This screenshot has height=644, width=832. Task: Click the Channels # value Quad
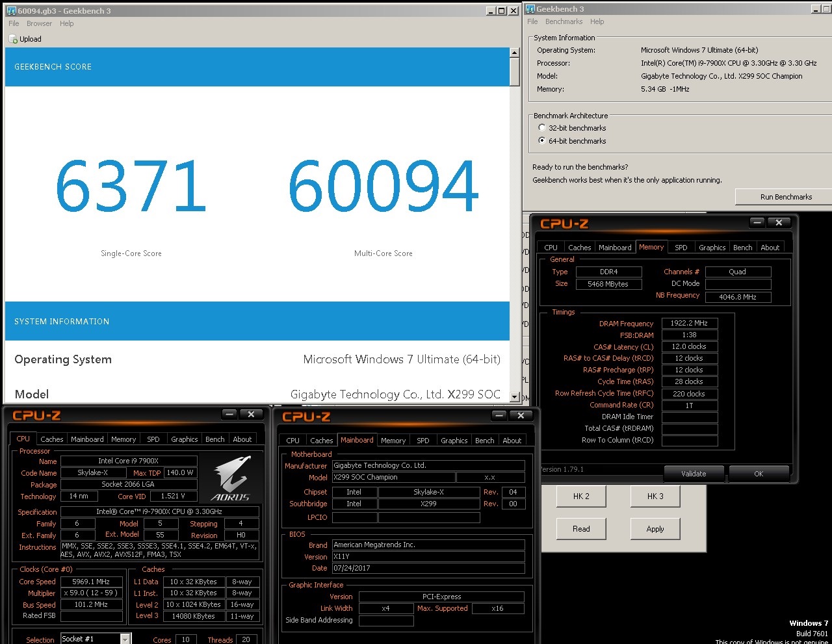[738, 272]
